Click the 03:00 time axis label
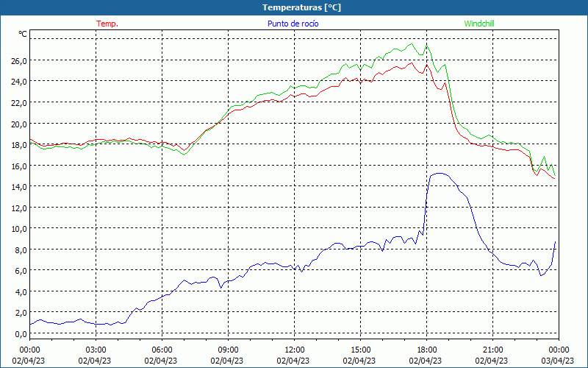 (96, 350)
